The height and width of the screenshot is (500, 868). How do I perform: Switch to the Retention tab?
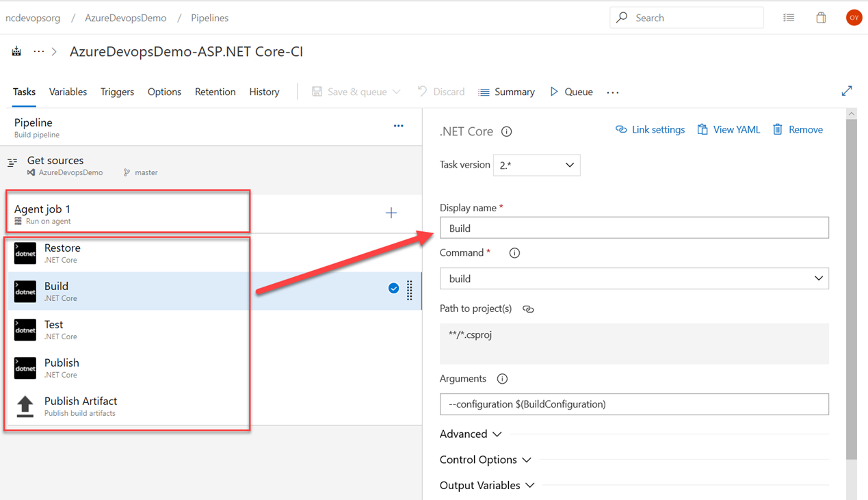[215, 92]
